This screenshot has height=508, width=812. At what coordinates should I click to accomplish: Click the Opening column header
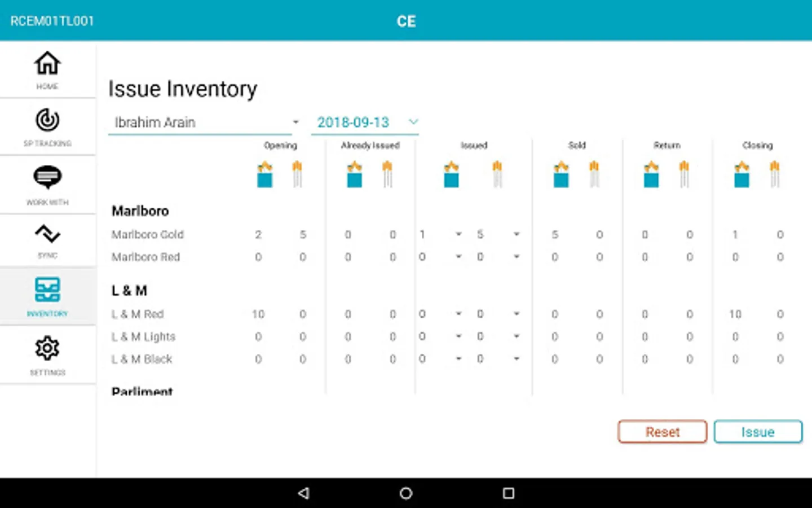(x=280, y=145)
